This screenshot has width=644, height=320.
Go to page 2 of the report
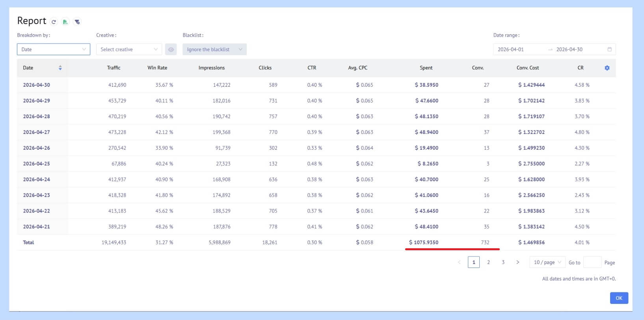coord(488,262)
